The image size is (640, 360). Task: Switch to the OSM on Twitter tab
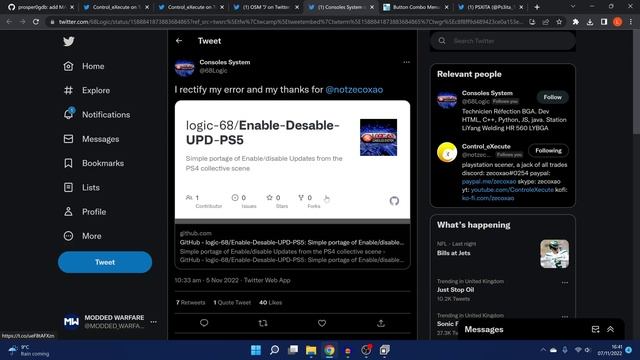click(265, 7)
